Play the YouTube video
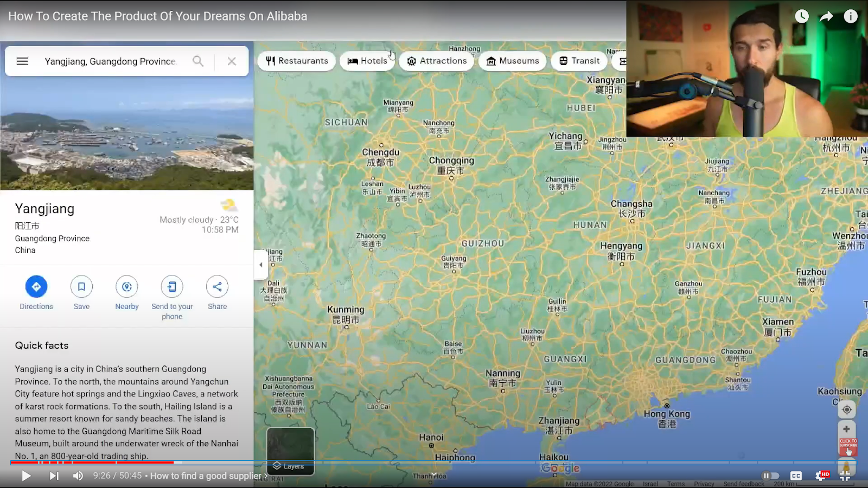868x488 pixels. pos(26,476)
